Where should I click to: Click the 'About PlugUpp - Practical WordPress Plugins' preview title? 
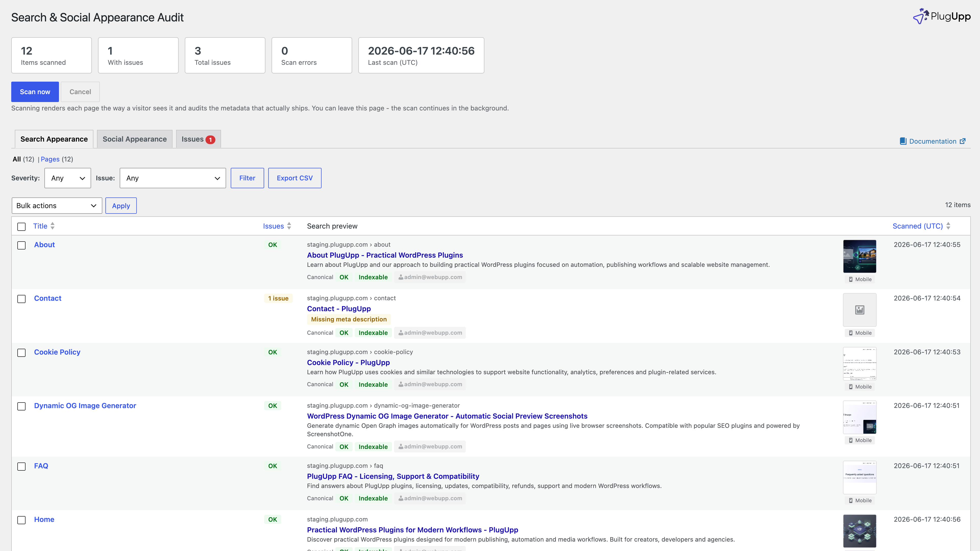pyautogui.click(x=385, y=255)
